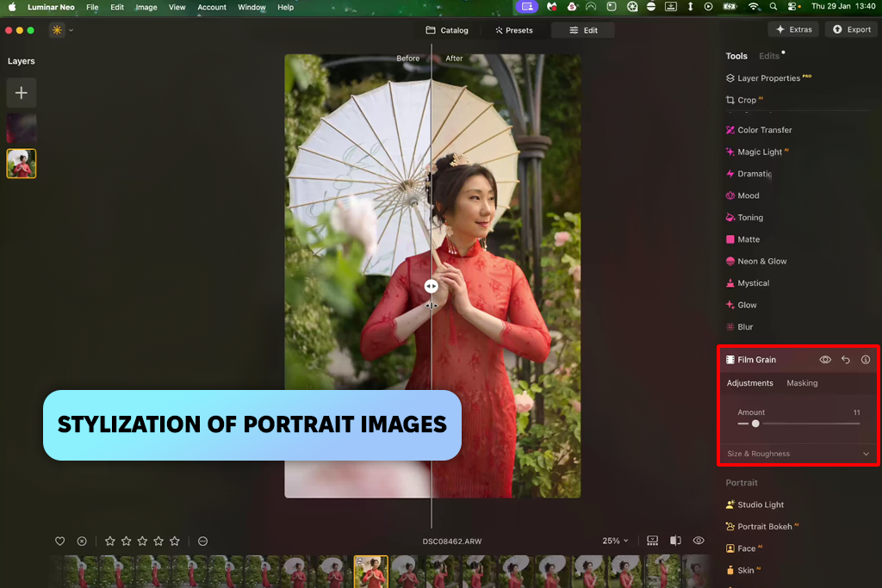The height and width of the screenshot is (588, 882).
Task: Open the Extras panel
Action: click(793, 30)
